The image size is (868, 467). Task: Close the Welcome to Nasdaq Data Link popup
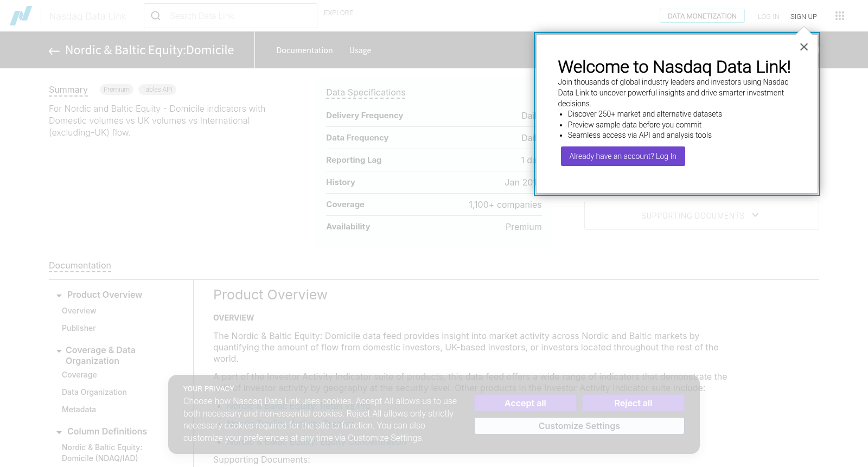(x=804, y=47)
